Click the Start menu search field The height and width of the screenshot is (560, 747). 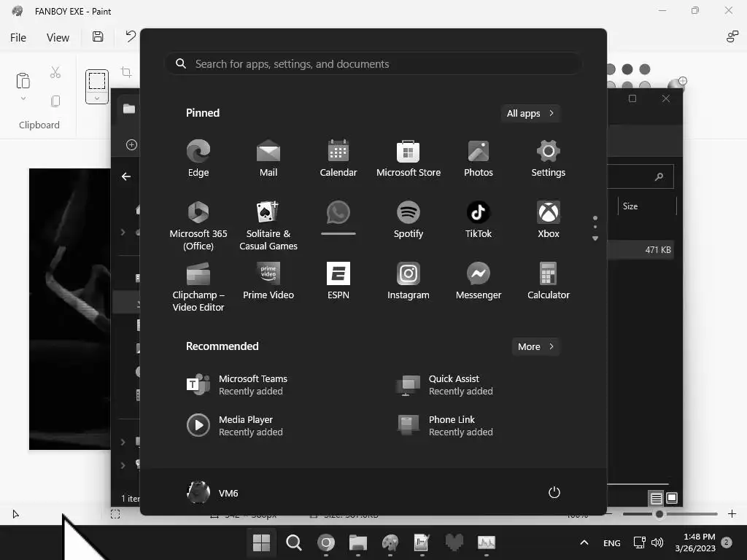[373, 64]
